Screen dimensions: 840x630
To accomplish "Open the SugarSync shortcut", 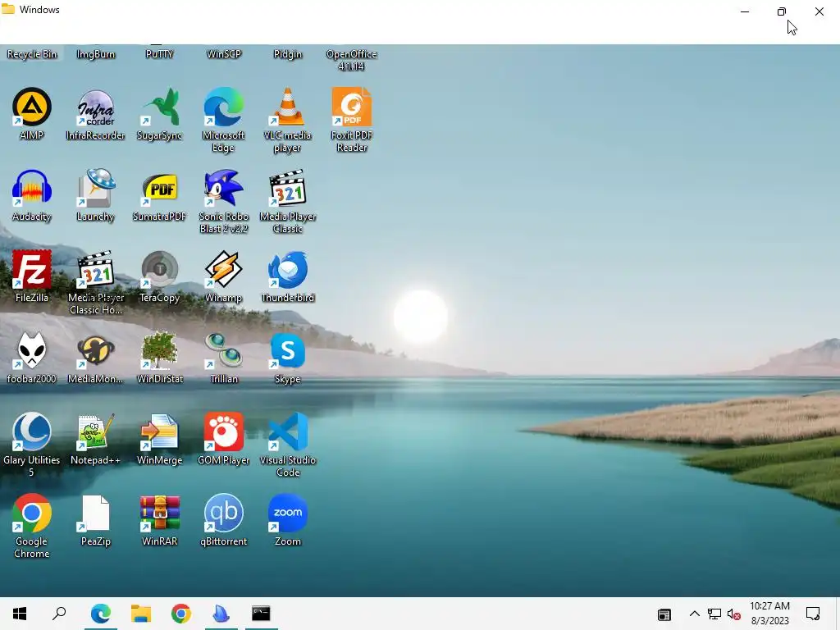I will [x=159, y=114].
